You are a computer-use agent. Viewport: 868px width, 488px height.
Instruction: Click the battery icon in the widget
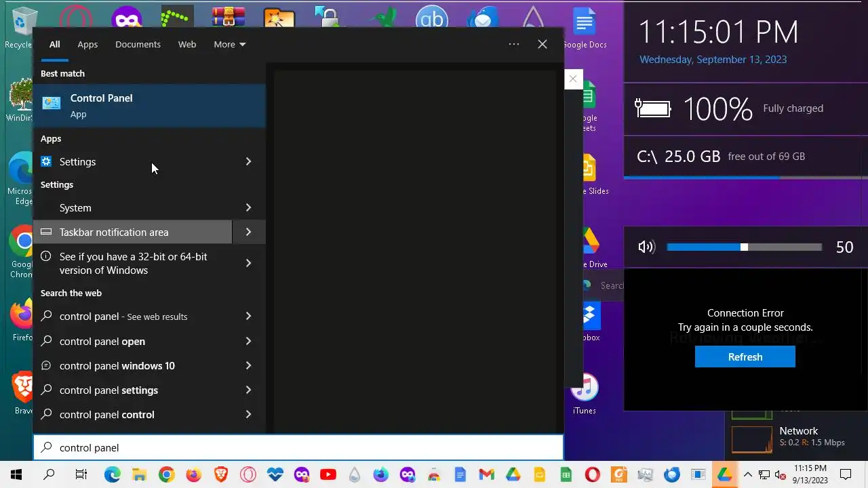coord(652,108)
